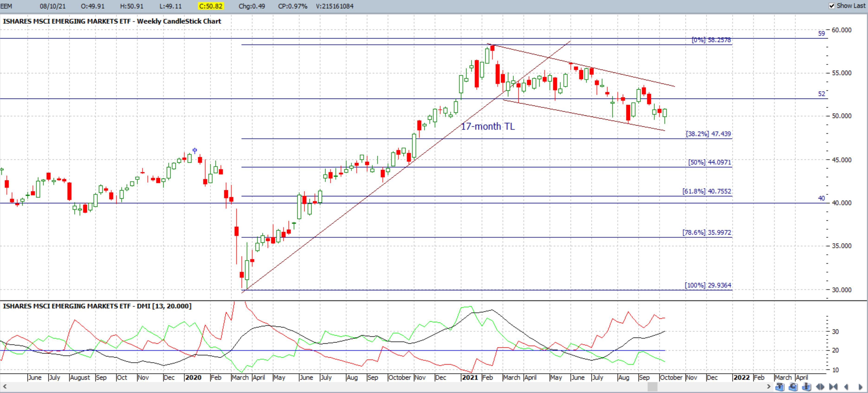The image size is (868, 393).
Task: Click the horizontal scrollbar right arrow
Action: pos(769,387)
